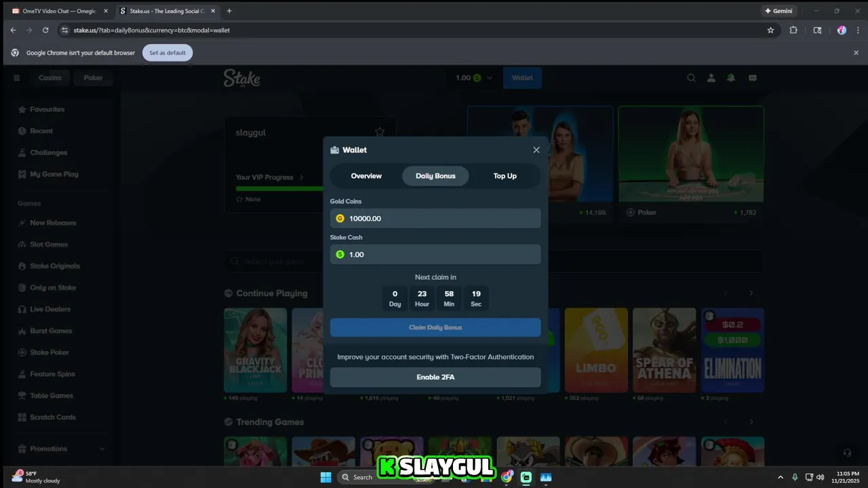Click the Stake Cash amount field
The width and height of the screenshot is (868, 488).
[x=435, y=254]
